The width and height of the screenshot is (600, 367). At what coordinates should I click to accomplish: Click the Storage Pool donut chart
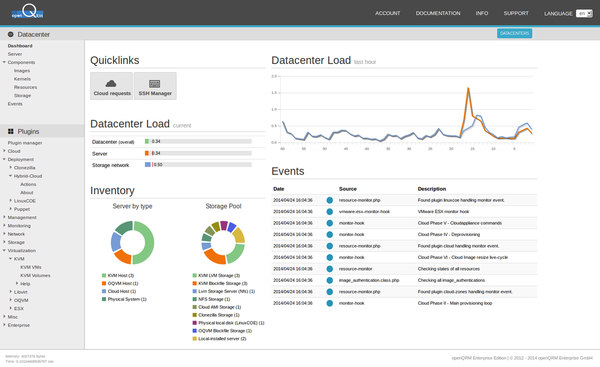coord(223,243)
